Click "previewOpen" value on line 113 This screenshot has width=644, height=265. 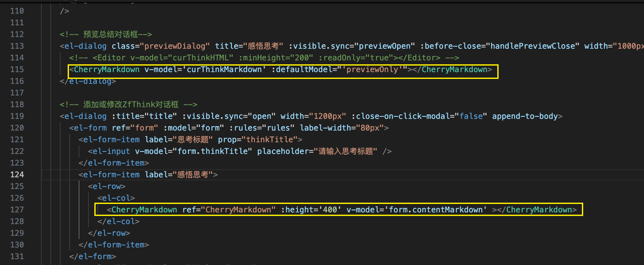click(385, 46)
